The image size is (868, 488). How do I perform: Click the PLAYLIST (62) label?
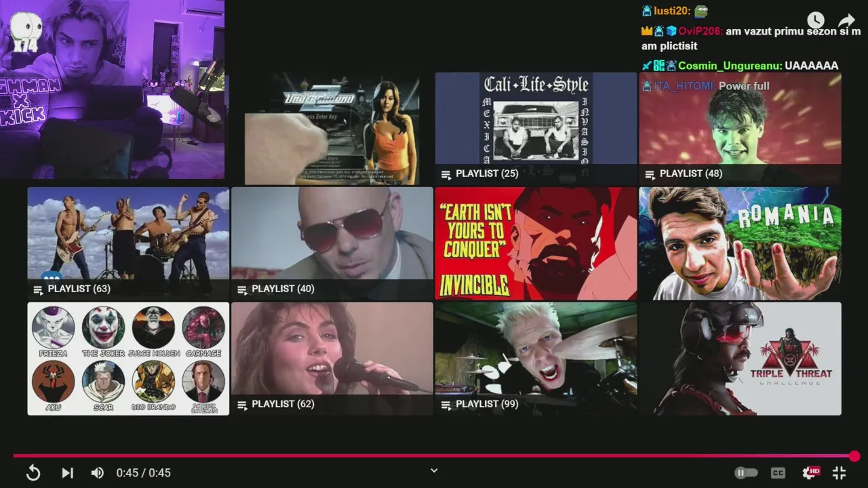pos(283,404)
